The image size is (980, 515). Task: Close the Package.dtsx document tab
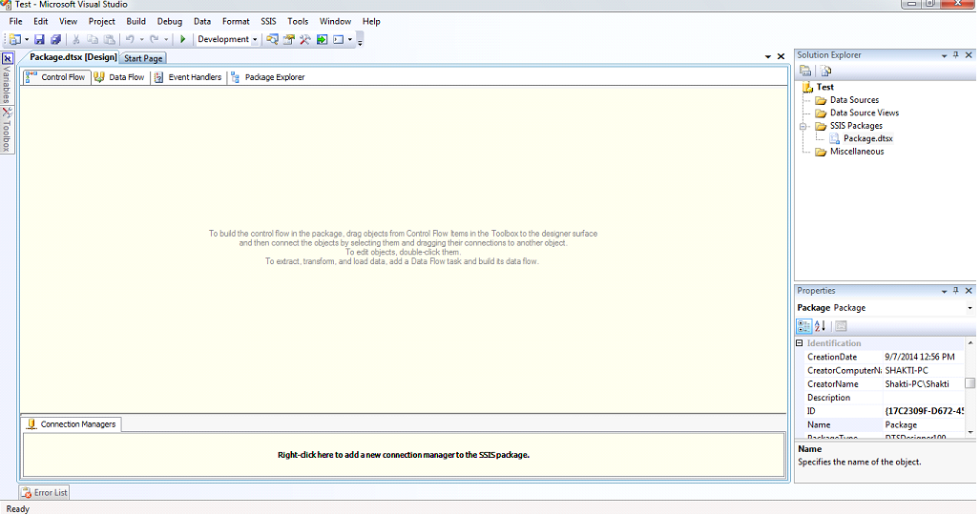(x=781, y=57)
